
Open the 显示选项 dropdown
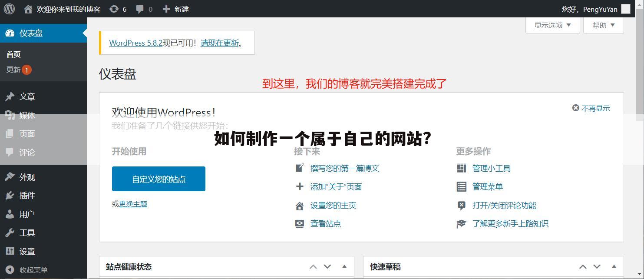[552, 25]
